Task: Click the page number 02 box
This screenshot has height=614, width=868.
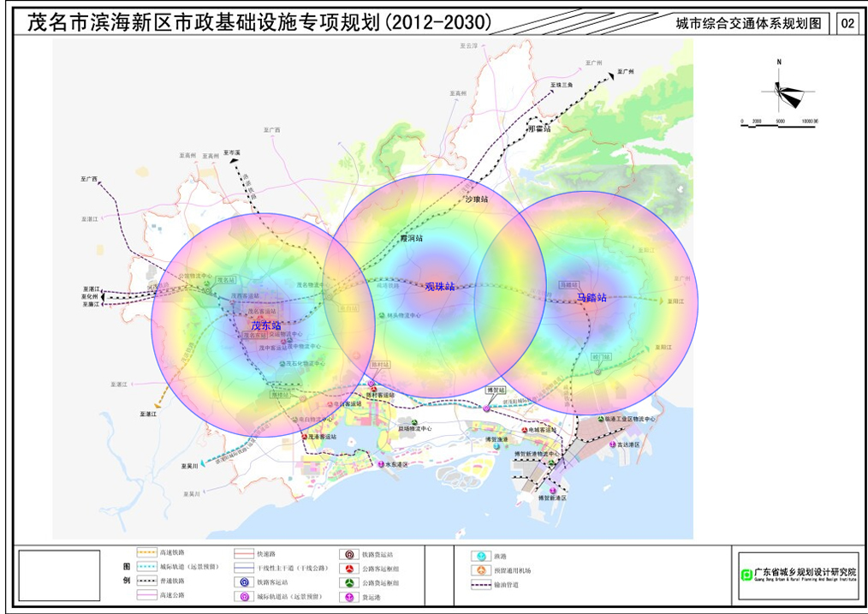Action: tap(847, 23)
